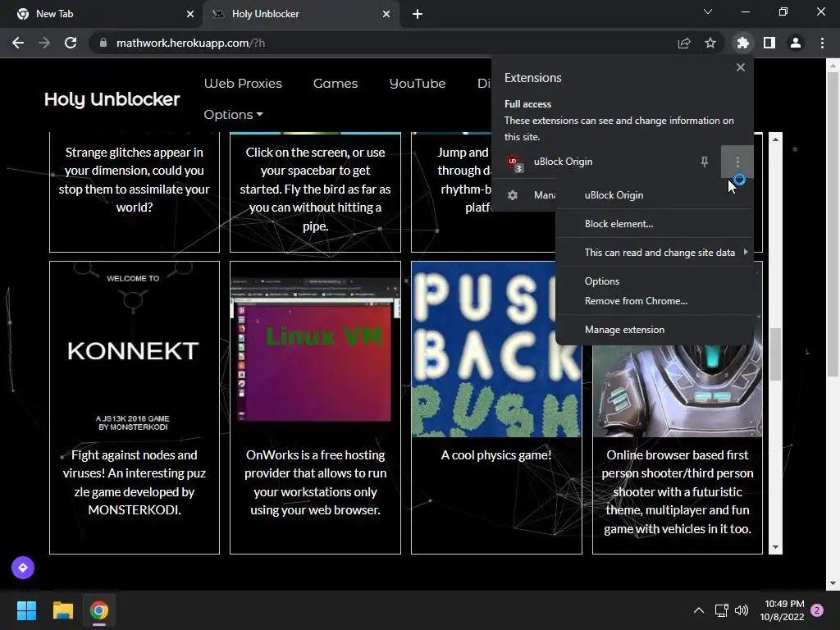
Task: Click uBlock Origin's three-dot more actions button
Action: click(737, 162)
